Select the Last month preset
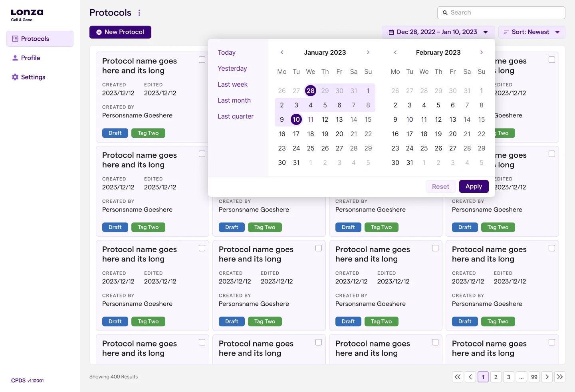 click(234, 101)
